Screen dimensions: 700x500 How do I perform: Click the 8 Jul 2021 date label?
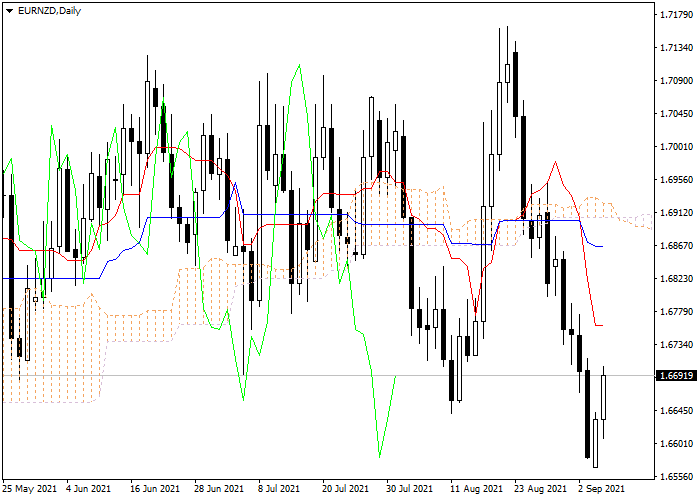pos(279,489)
